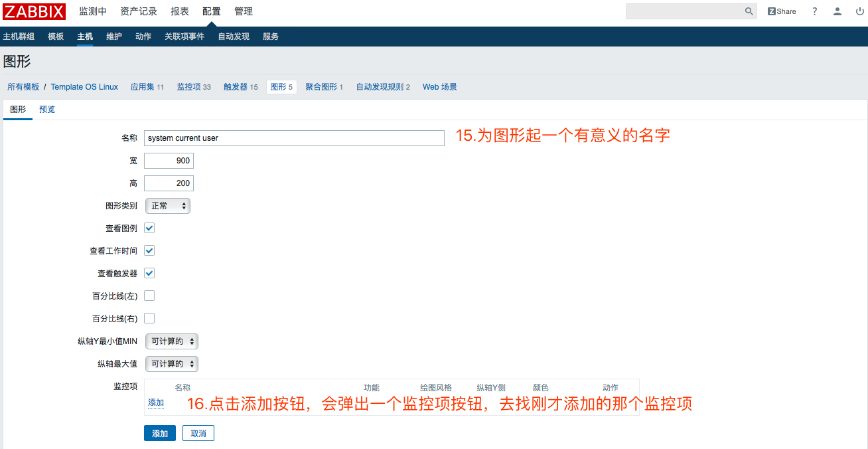Open 监控项 33 link
Image resolution: width=868 pixels, height=449 pixels.
tap(194, 87)
